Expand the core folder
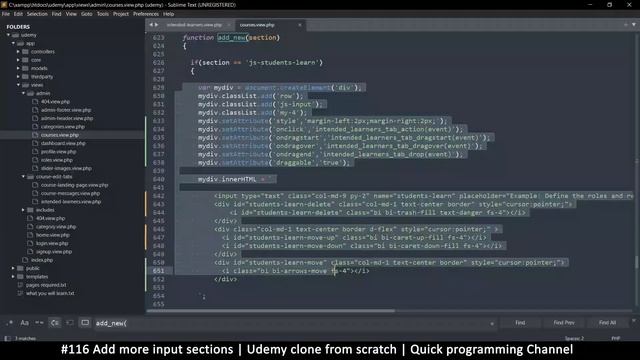 tap(18, 60)
